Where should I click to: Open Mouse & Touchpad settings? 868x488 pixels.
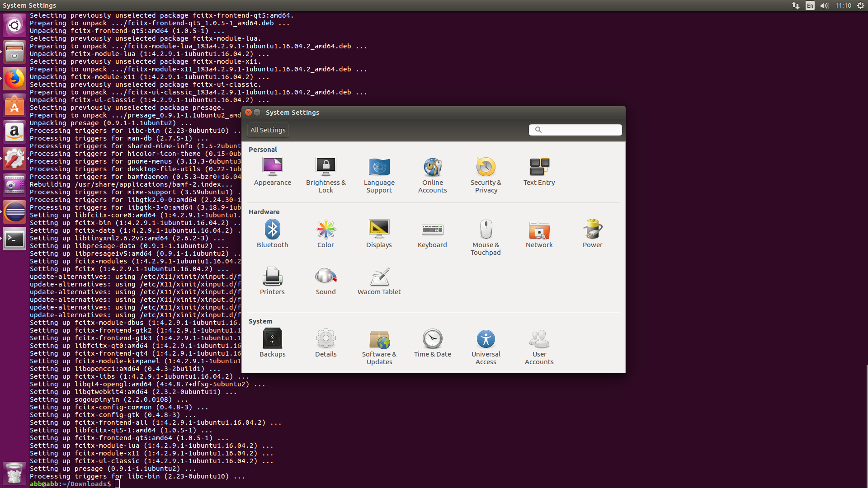[486, 234]
